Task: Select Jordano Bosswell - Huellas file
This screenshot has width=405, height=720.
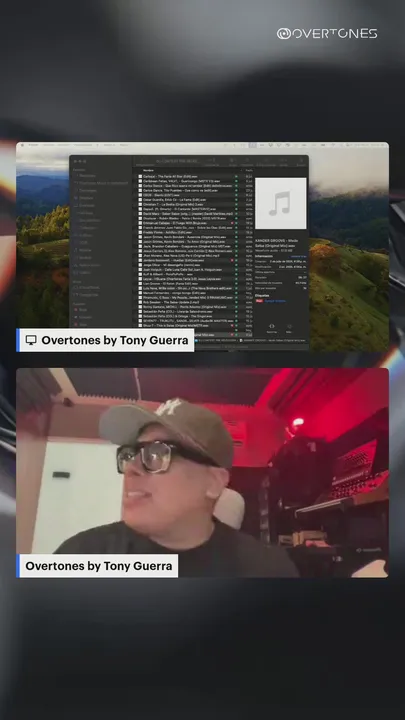Action: 195,260
